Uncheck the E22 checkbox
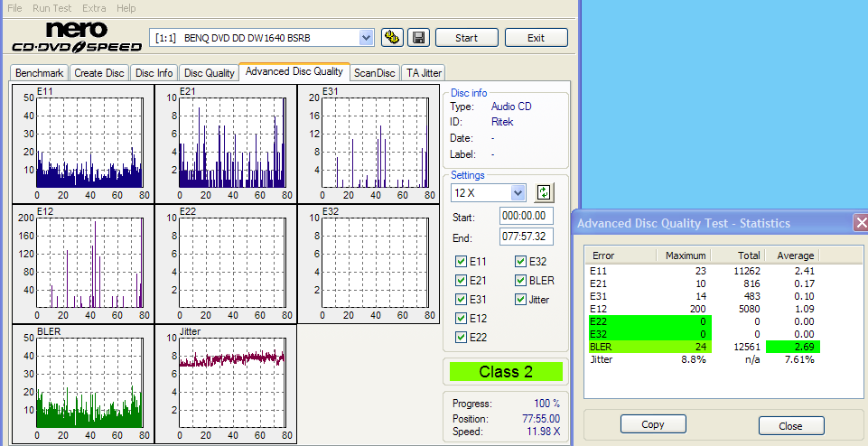The image size is (868, 446). click(x=461, y=337)
